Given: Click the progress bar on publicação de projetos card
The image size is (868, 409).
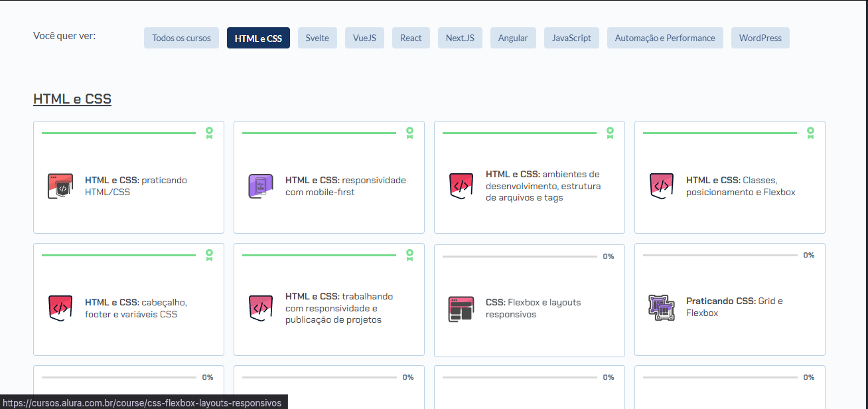Looking at the screenshot, I should (319, 255).
